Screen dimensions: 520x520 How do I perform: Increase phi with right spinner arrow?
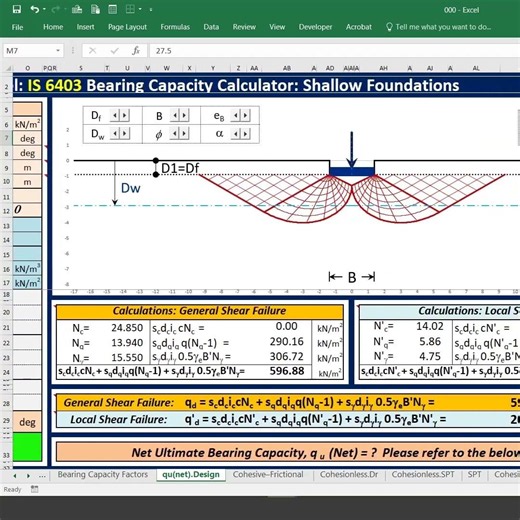click(184, 134)
